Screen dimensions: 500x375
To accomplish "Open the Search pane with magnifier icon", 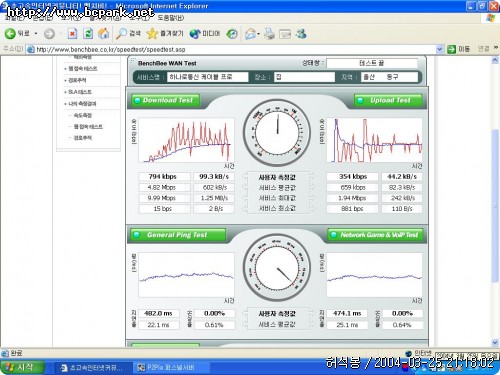I will (121, 34).
